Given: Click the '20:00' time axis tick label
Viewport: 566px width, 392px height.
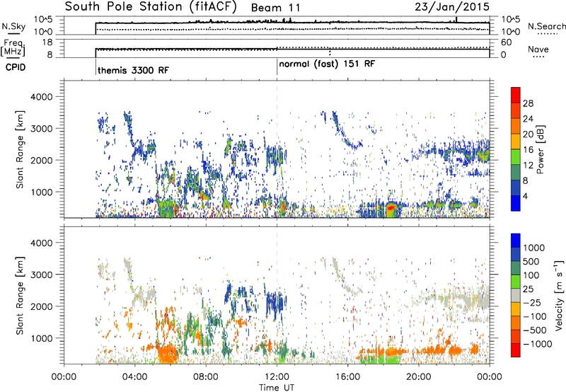Looking at the screenshot, I should pyautogui.click(x=419, y=377).
